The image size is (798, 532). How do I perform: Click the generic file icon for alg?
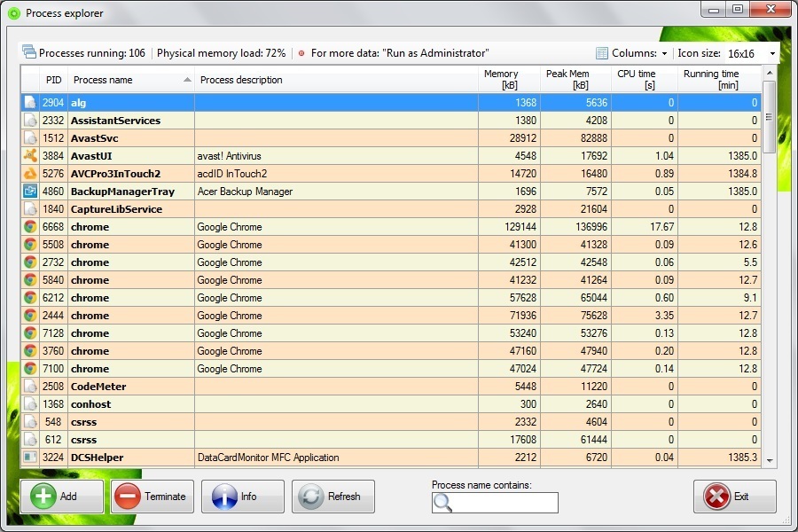[x=30, y=103]
